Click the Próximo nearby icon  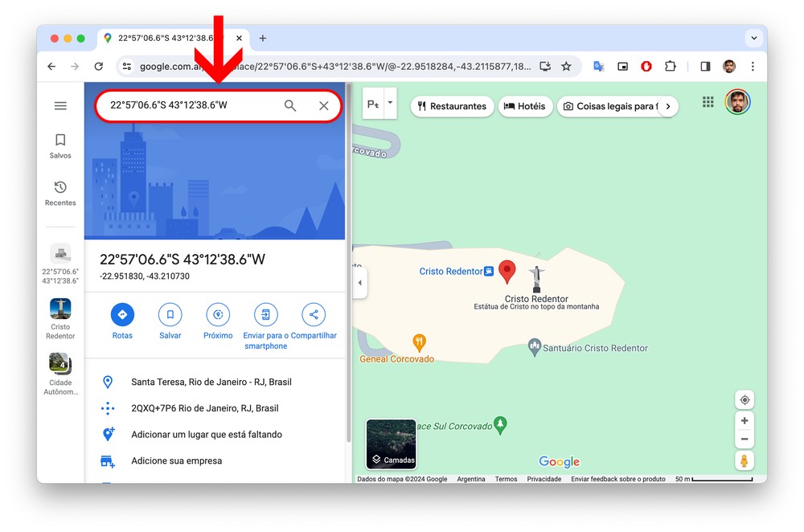pyautogui.click(x=218, y=314)
